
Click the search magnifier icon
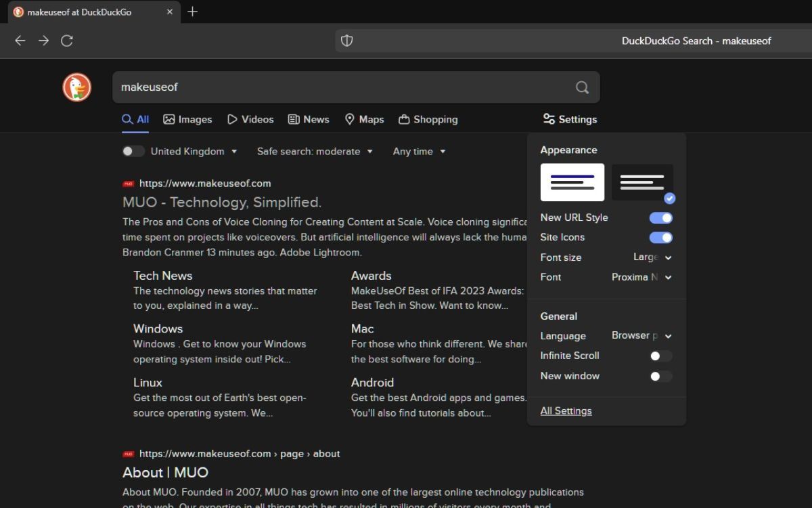click(x=582, y=87)
